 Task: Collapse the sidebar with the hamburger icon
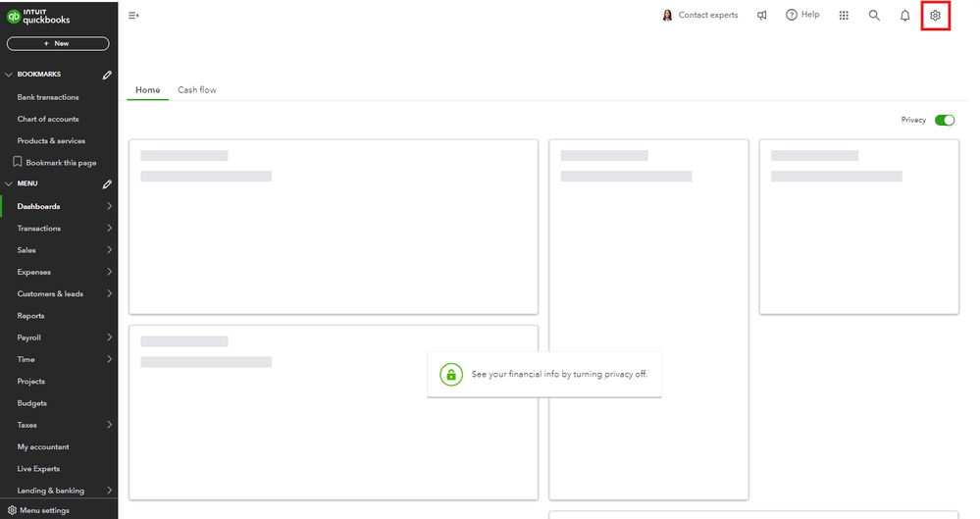click(x=133, y=16)
